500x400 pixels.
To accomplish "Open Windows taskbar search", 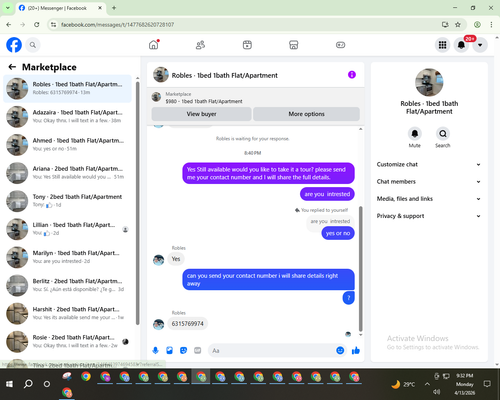I will point(28,384).
